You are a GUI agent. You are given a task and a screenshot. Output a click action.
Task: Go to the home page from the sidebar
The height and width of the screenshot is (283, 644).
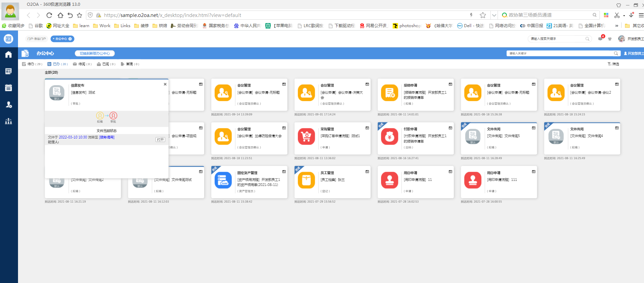coord(8,55)
